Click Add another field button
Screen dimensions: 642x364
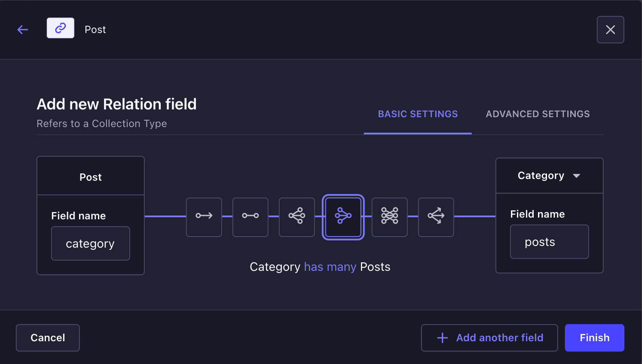tap(489, 338)
